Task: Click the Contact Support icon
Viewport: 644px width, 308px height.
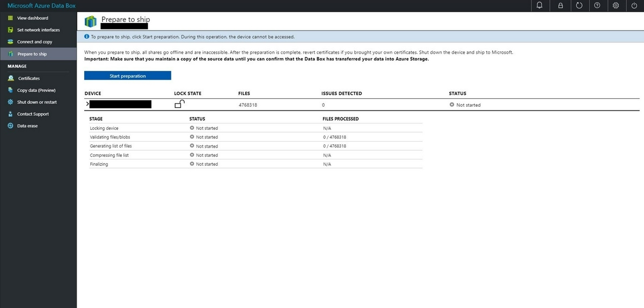Action: pyautogui.click(x=11, y=114)
